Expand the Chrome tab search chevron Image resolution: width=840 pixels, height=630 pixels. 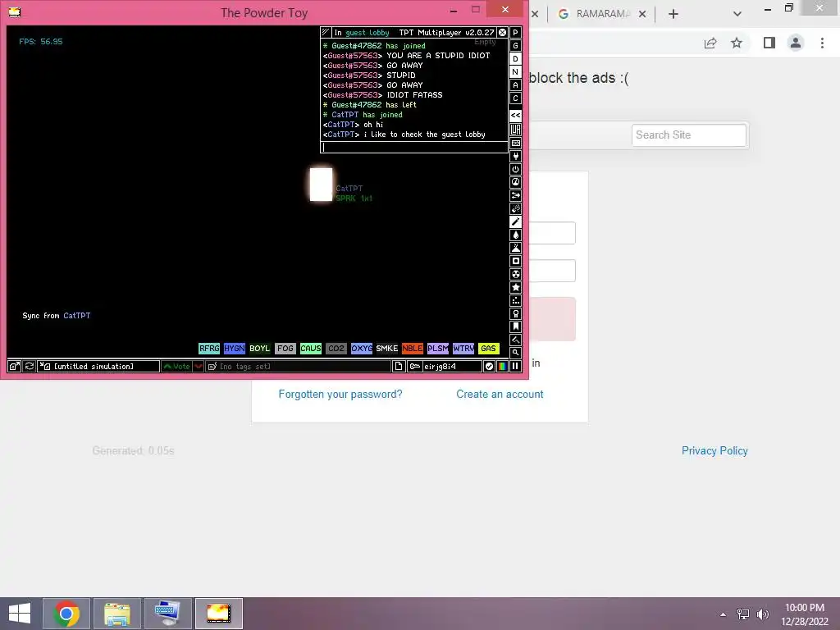[x=737, y=14]
